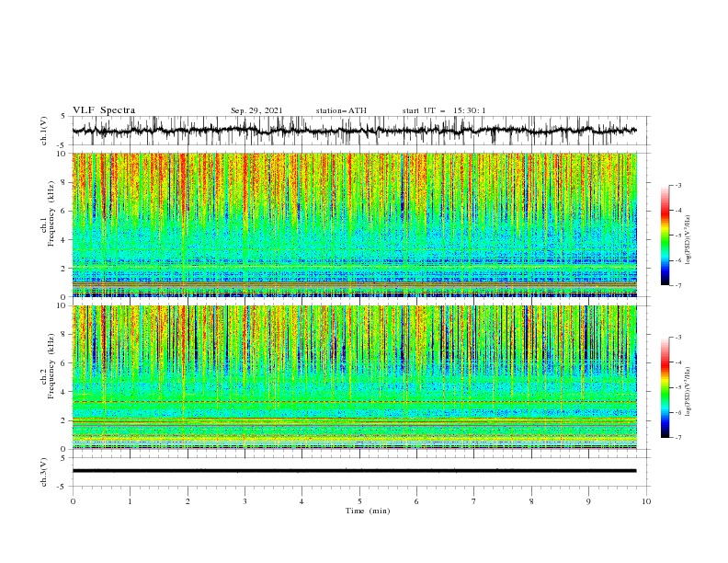The image size is (728, 563).
Task: Click the "-7" tick on the ch.2 color bar
Action: point(677,437)
